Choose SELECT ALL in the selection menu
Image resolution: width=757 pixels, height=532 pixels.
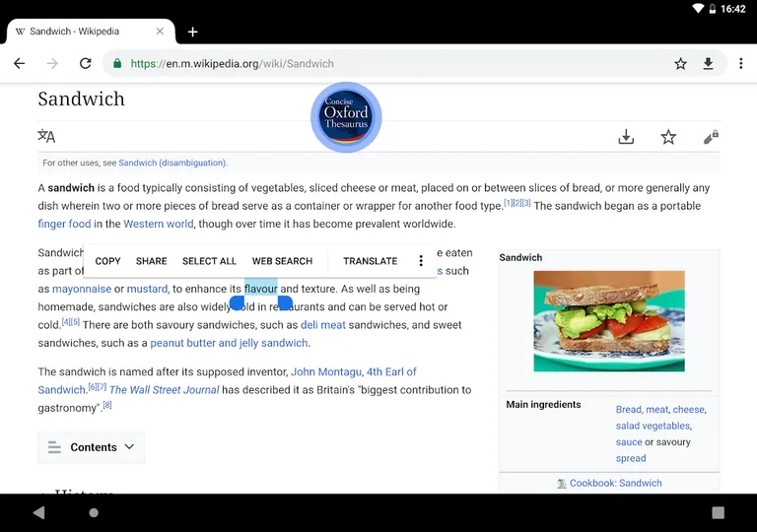[x=209, y=261]
